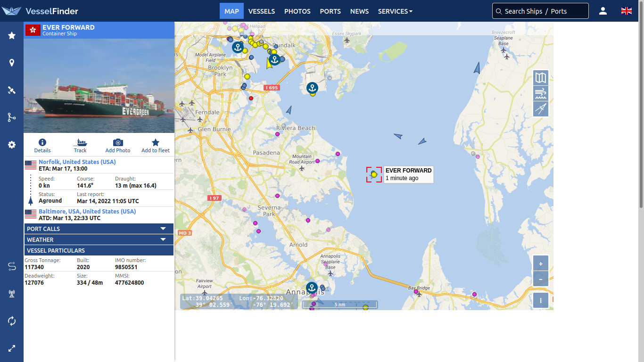This screenshot has height=362, width=644.
Task: Click the EVER FORWARD vessel name header
Action: coord(68,27)
